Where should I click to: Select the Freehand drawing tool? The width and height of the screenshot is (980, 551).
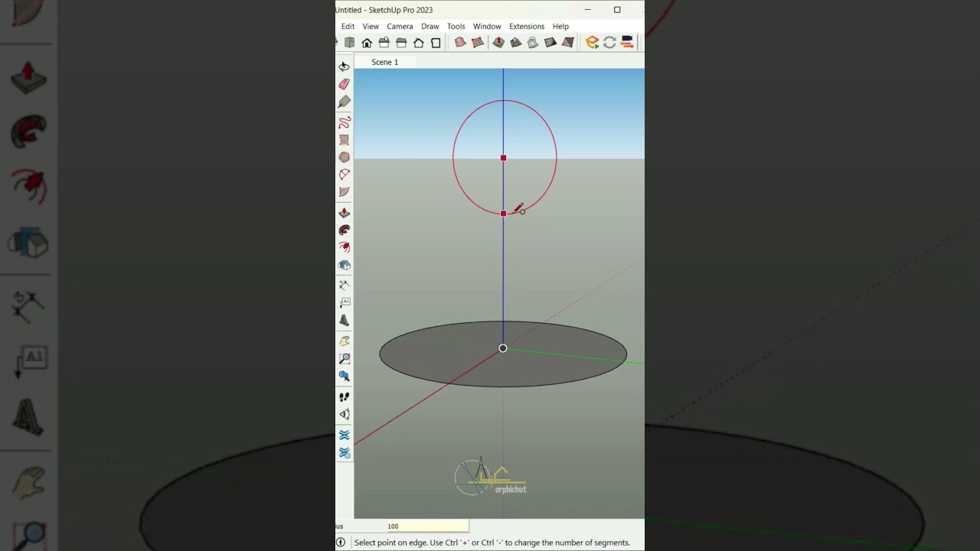click(x=344, y=122)
